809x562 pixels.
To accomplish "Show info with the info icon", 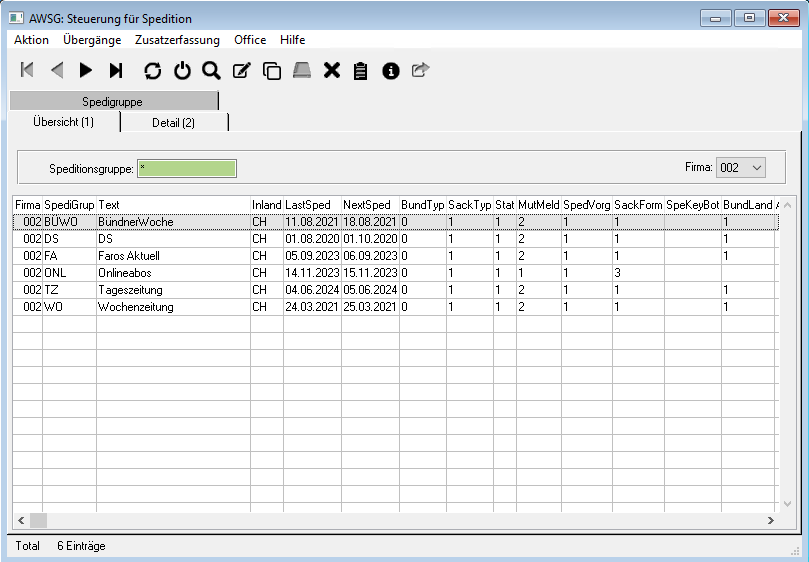I will (391, 70).
